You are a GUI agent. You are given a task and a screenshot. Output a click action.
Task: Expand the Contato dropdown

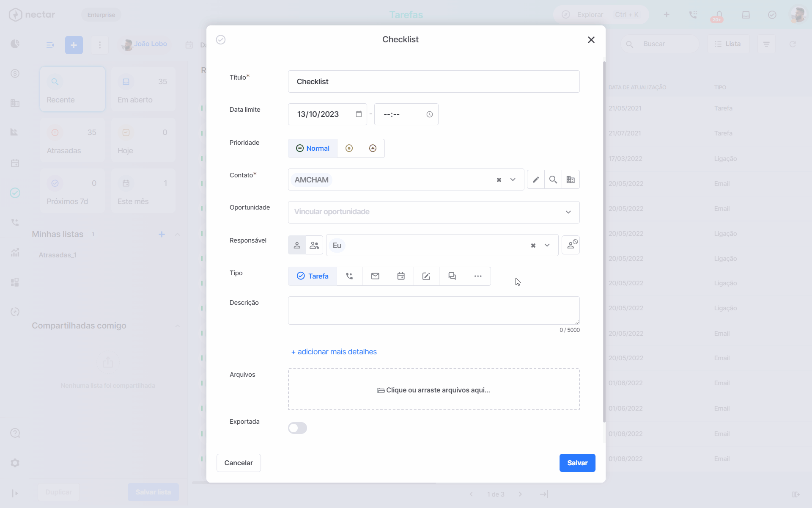513,180
